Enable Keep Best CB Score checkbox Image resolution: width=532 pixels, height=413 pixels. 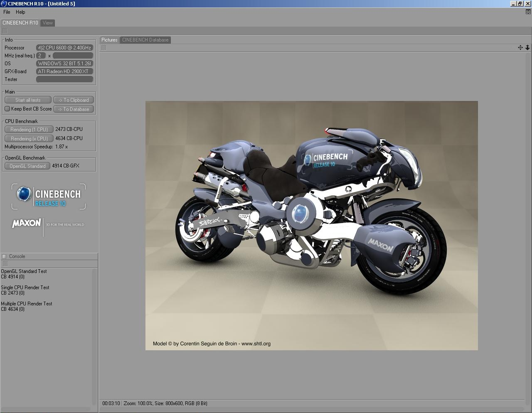tap(7, 109)
